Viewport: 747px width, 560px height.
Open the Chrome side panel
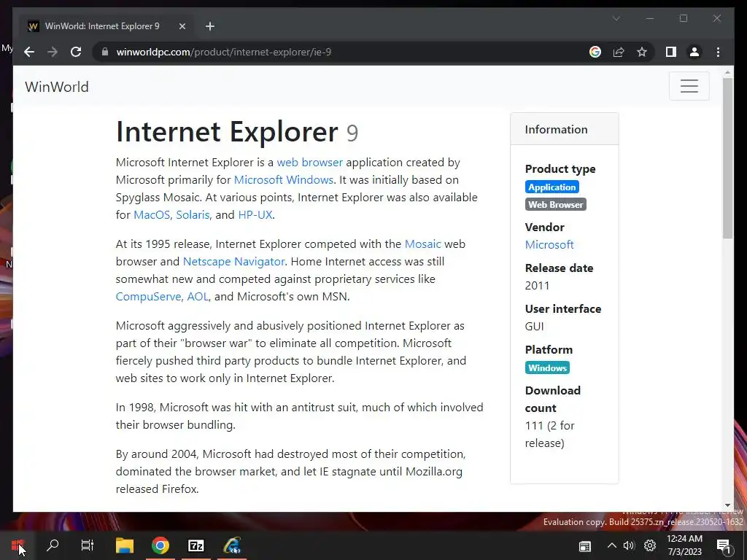(671, 52)
